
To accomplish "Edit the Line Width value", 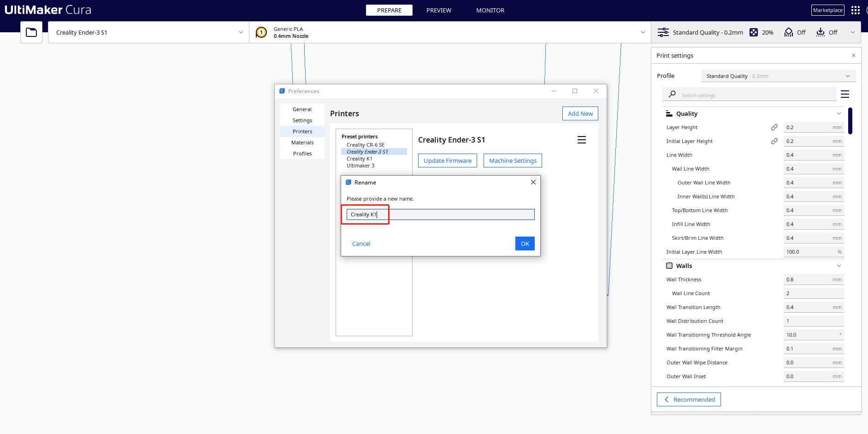I will click(814, 155).
